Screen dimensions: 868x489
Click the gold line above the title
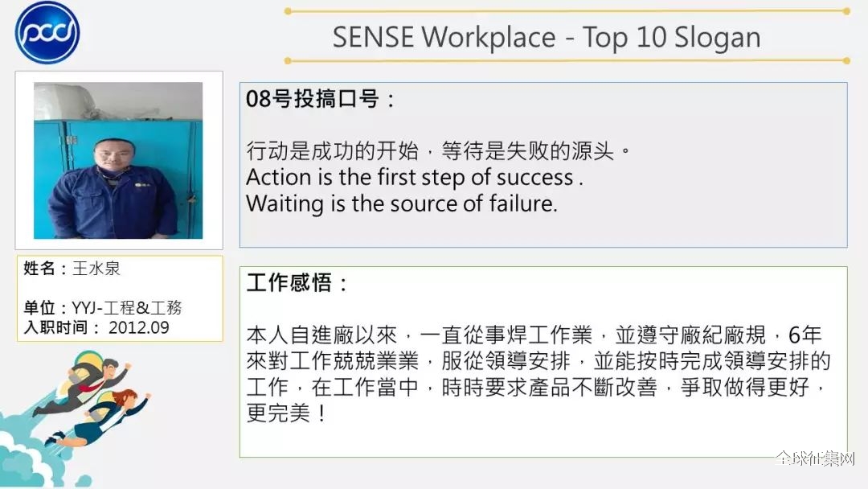567,10
